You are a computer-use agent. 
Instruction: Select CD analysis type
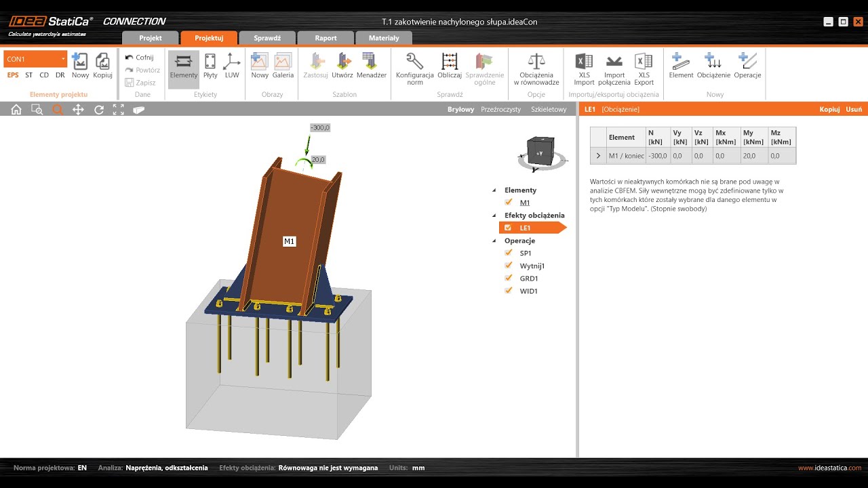pyautogui.click(x=44, y=75)
